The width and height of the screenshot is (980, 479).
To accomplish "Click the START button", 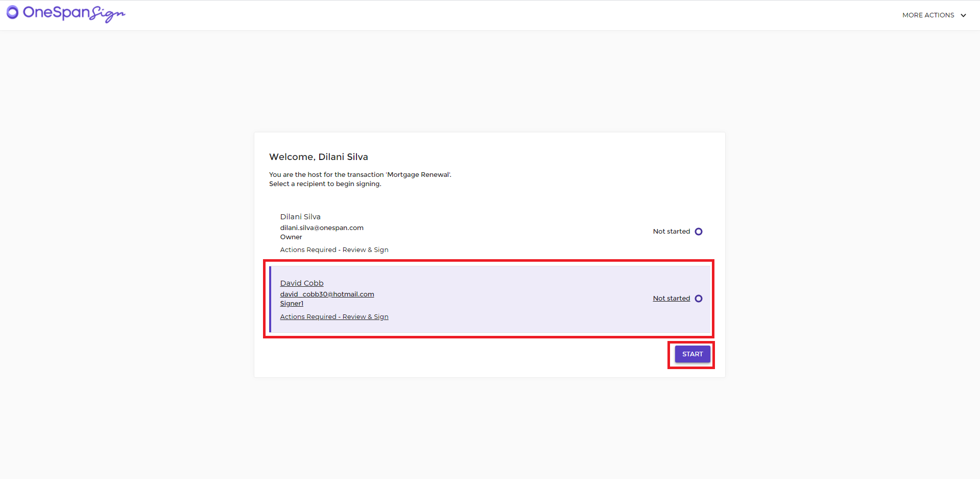I will 692,354.
